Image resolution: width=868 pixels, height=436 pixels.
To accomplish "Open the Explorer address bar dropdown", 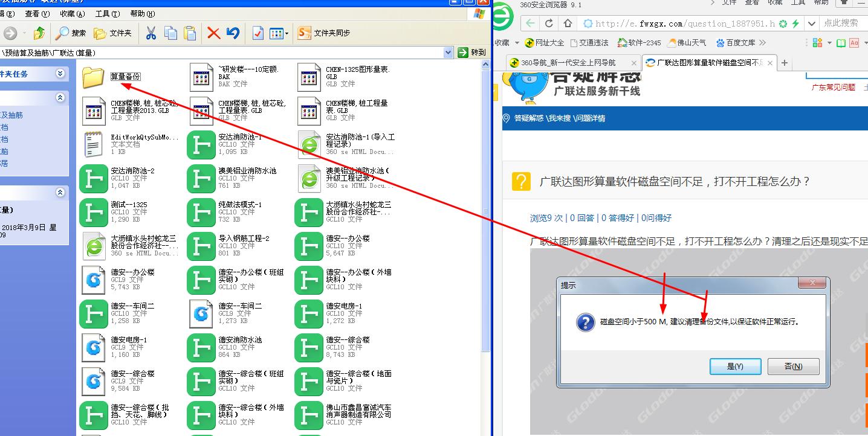I will 448,53.
